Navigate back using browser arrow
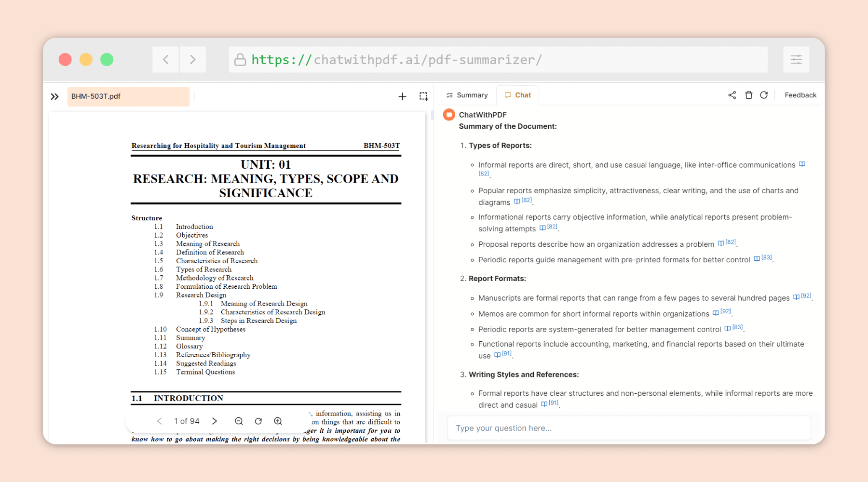 point(165,59)
